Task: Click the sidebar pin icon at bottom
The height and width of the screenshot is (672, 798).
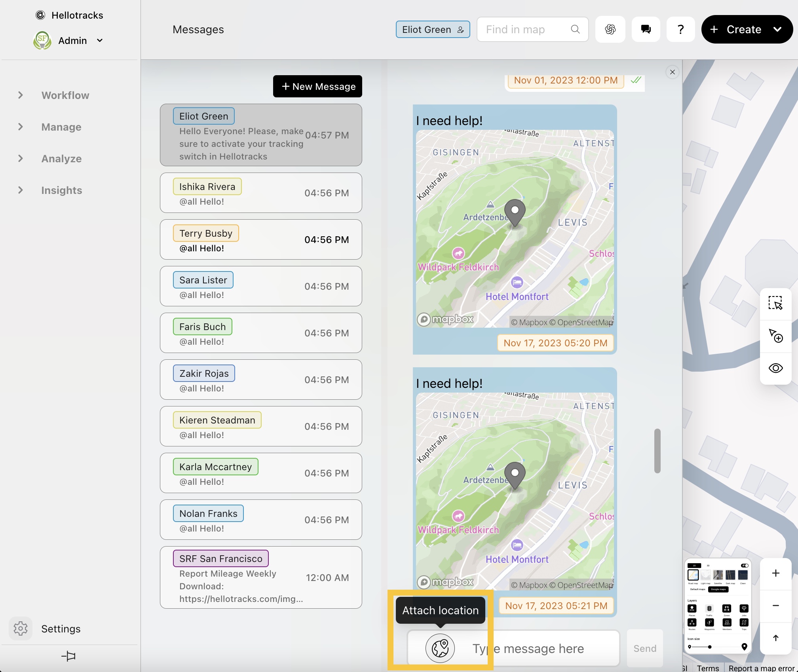Action: (68, 656)
